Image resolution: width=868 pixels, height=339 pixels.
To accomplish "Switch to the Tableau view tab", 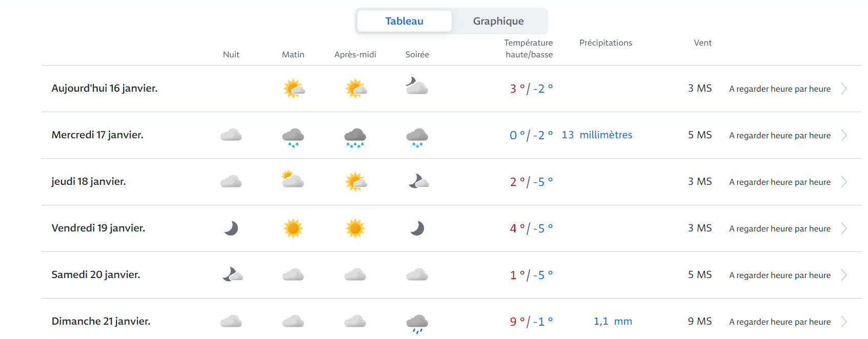I will click(404, 21).
